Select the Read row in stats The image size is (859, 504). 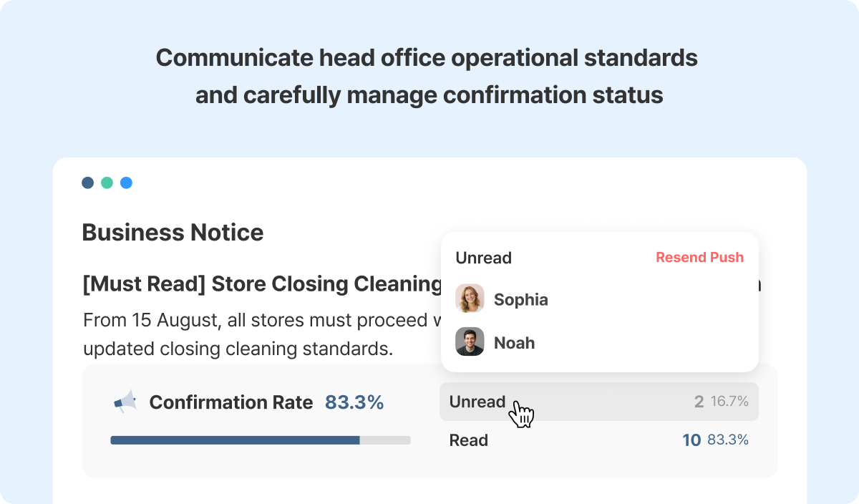click(x=599, y=440)
